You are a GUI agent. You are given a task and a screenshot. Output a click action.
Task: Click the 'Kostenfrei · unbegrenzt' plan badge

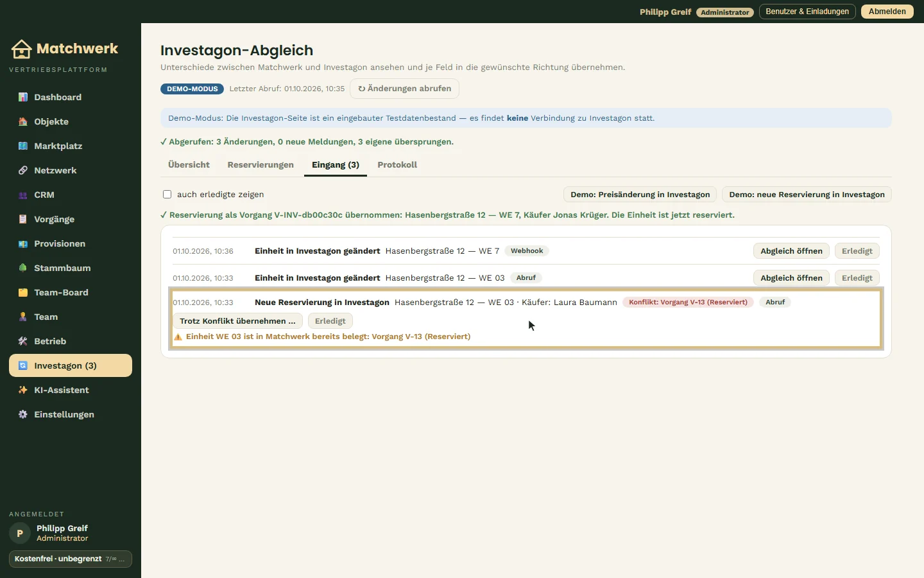pos(71,559)
